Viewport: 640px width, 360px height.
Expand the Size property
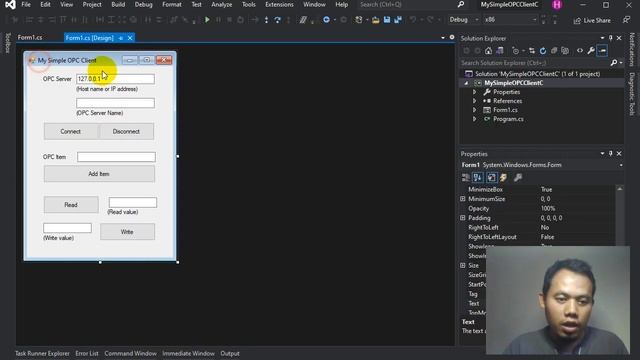tap(462, 265)
